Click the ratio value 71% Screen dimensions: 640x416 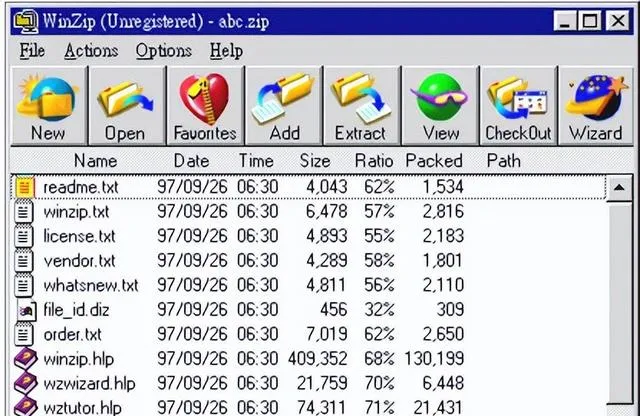[x=379, y=407]
